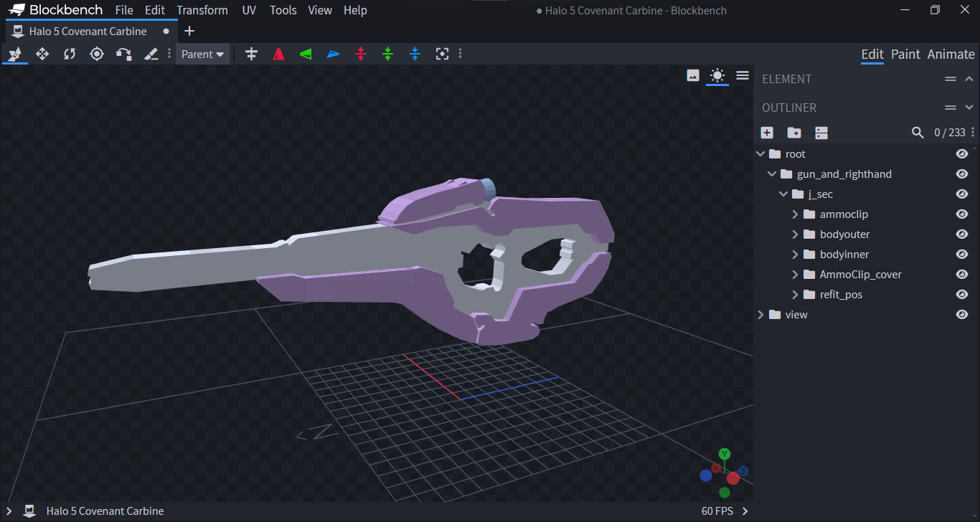Open the Help menu

coord(355,10)
